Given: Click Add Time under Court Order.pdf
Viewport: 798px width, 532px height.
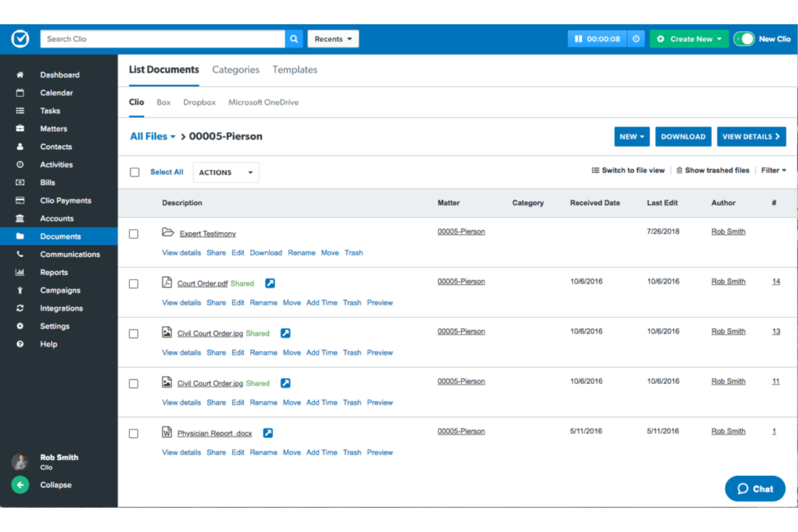Looking at the screenshot, I should (322, 303).
